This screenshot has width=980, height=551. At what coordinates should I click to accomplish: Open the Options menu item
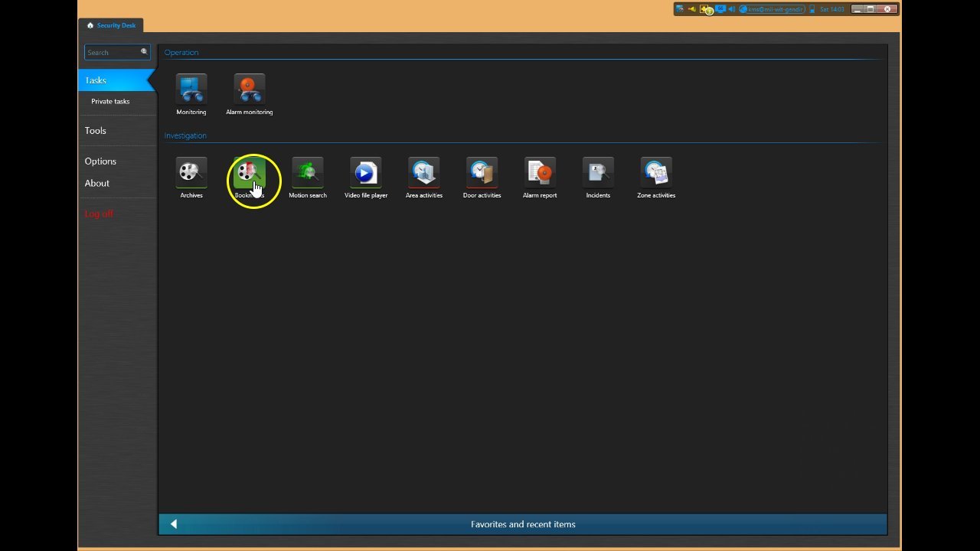tap(100, 161)
